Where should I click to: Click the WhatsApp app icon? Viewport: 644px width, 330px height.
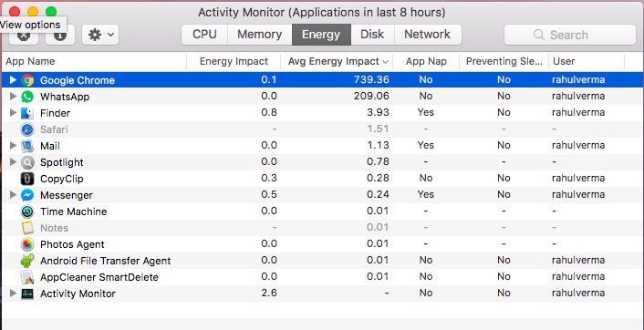[x=27, y=97]
